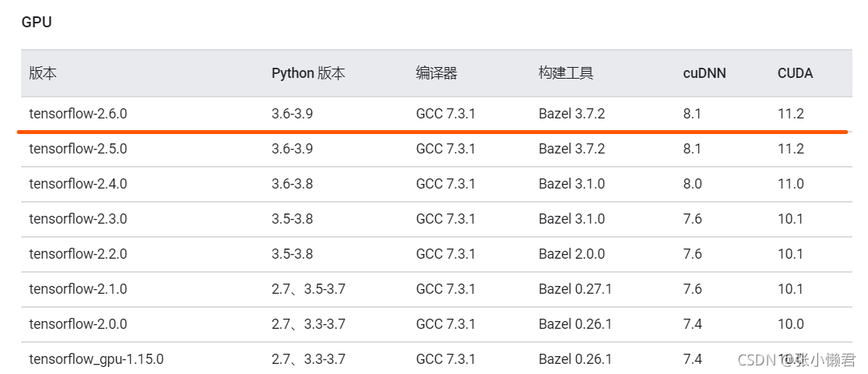Select Python 3.6-3.9 in tensorflow-2.5.0 row
This screenshot has width=868, height=374.
[x=292, y=149]
